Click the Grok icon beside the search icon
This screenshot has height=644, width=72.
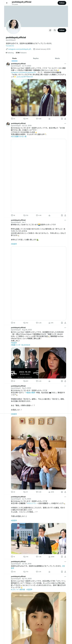click(50, 30)
